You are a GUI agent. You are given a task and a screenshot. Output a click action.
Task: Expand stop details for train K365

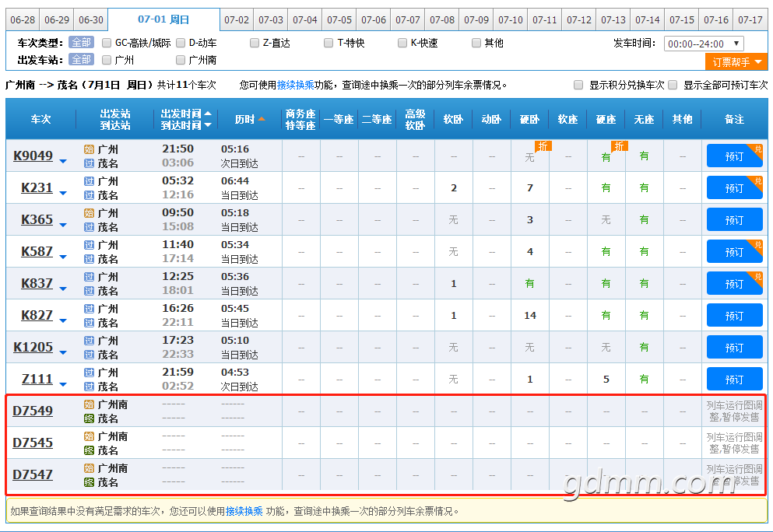(x=63, y=225)
